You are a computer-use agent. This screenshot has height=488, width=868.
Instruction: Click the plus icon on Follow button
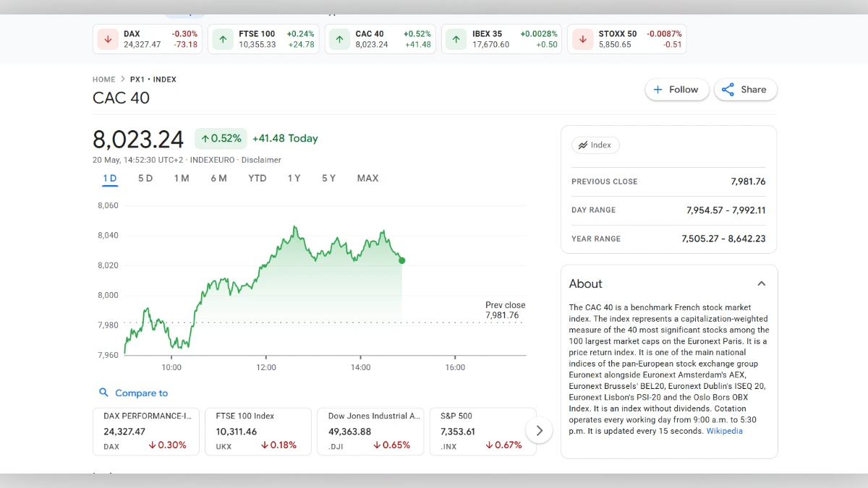click(658, 90)
